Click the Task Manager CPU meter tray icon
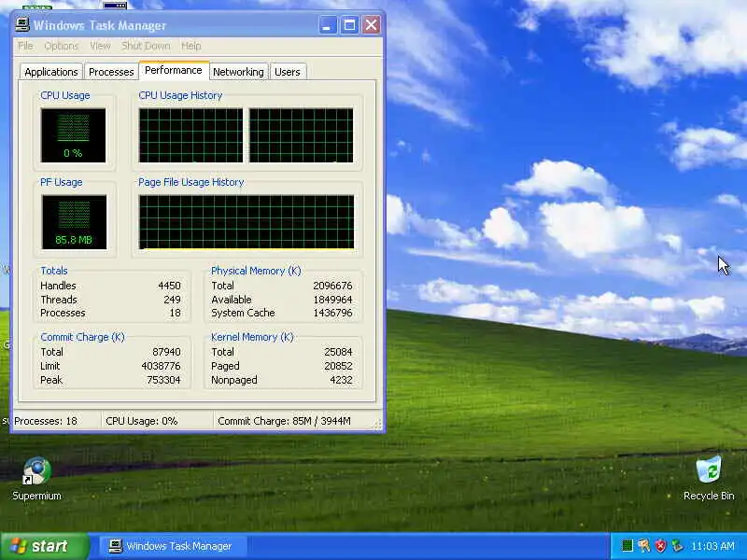 [627, 546]
